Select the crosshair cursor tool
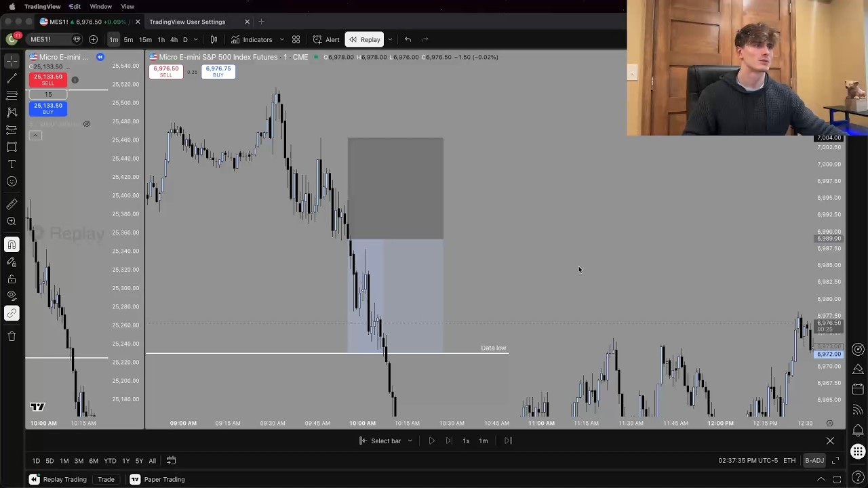This screenshot has width=868, height=488. pyautogui.click(x=12, y=61)
